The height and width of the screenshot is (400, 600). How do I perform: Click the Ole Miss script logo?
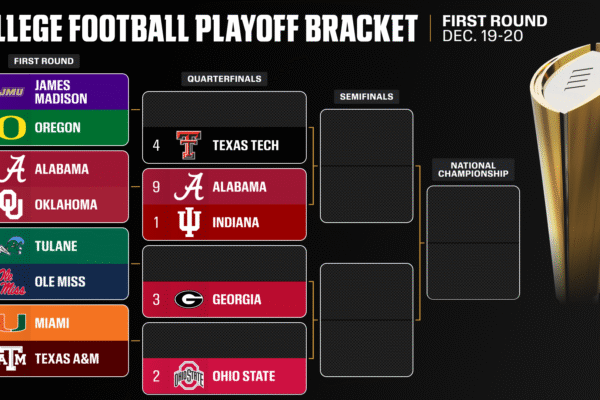tap(14, 281)
